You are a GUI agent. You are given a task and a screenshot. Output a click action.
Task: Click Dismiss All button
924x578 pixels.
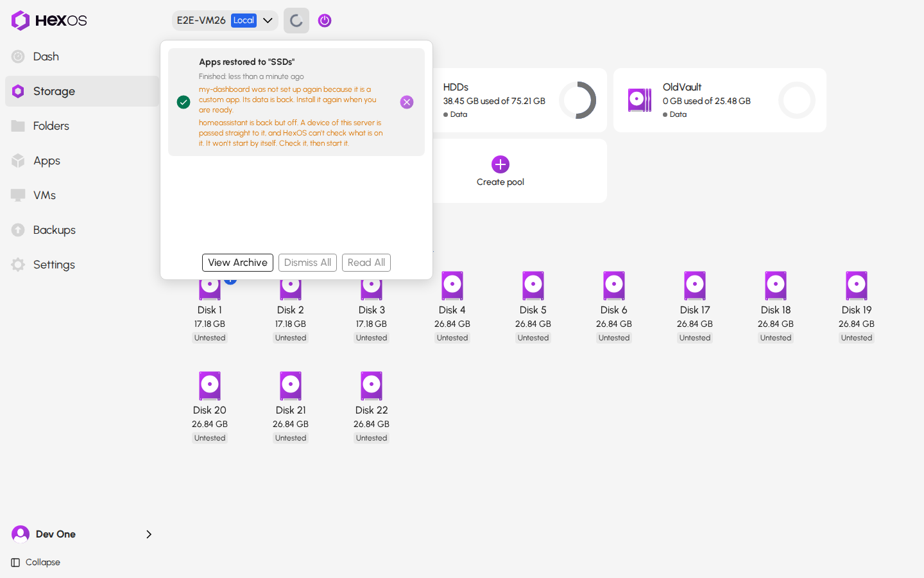[307, 263]
